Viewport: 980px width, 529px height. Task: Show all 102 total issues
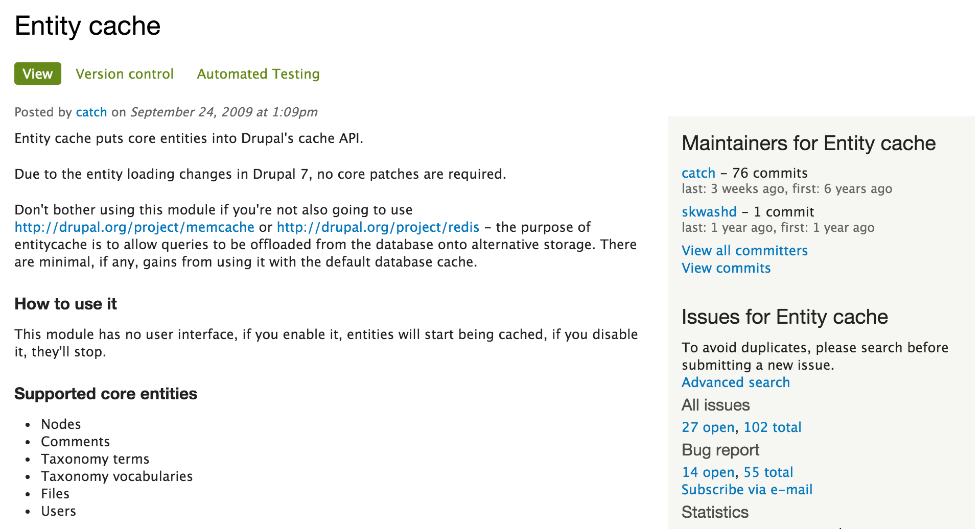772,427
